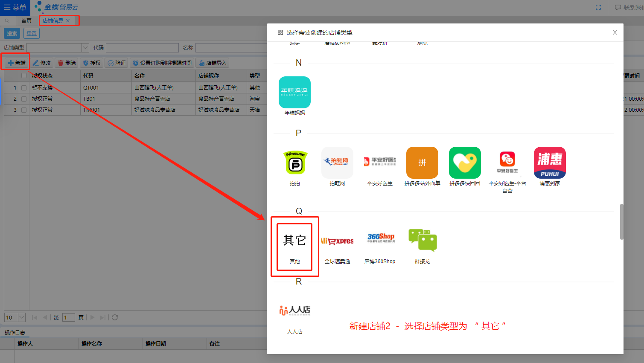Select the 其他 (Other) shop type icon
Viewport: 644px width, 363px height.
(294, 241)
